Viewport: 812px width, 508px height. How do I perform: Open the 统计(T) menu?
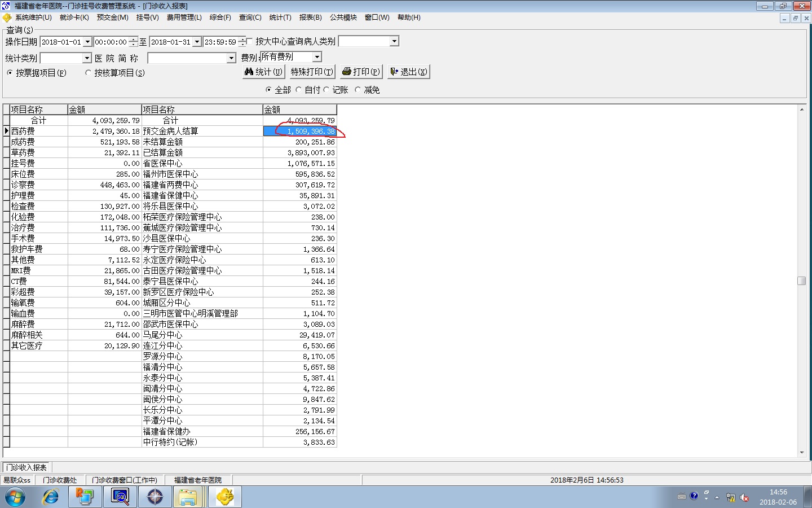[x=280, y=17]
